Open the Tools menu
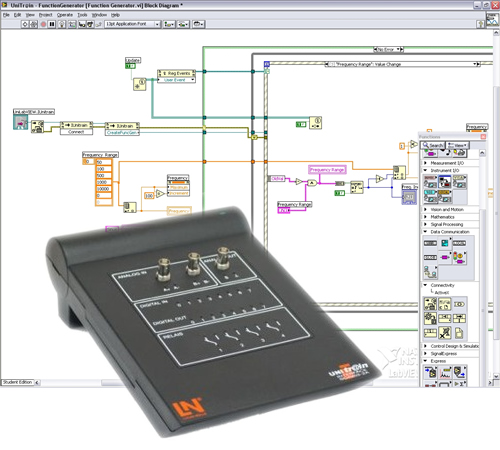The image size is (500, 450). pos(82,15)
